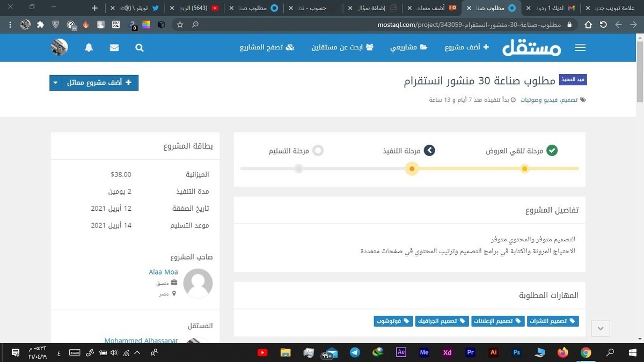Open the taskbar volume control
Viewport: 644px width, 362px height.
114,352
